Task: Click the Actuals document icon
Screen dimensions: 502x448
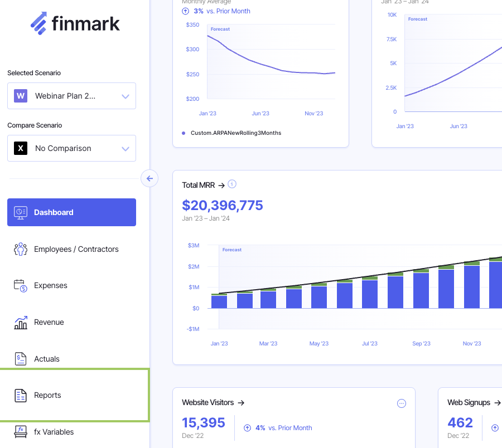Action: [21, 359]
